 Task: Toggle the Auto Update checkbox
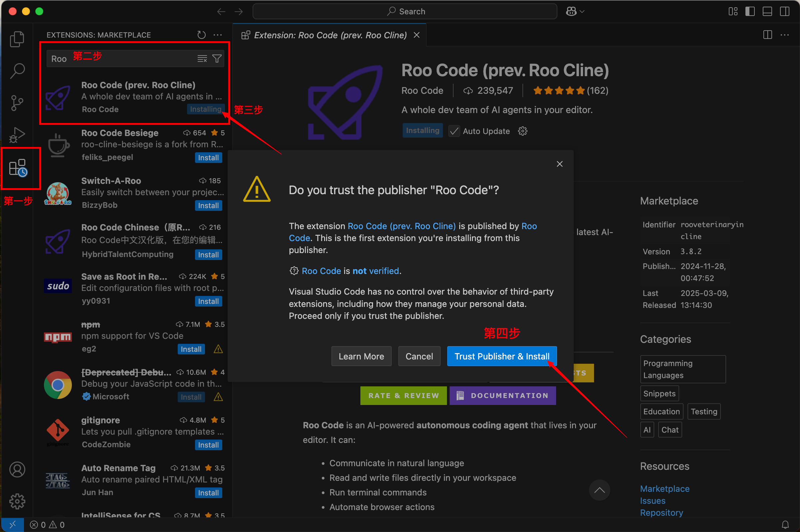[x=454, y=131]
